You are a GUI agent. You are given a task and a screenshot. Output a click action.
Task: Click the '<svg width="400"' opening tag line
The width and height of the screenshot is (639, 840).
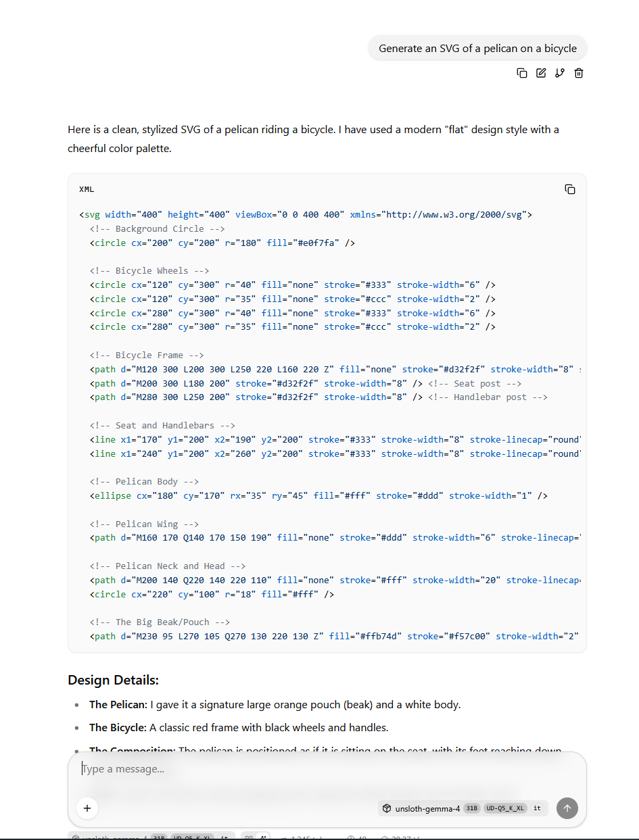coord(306,215)
